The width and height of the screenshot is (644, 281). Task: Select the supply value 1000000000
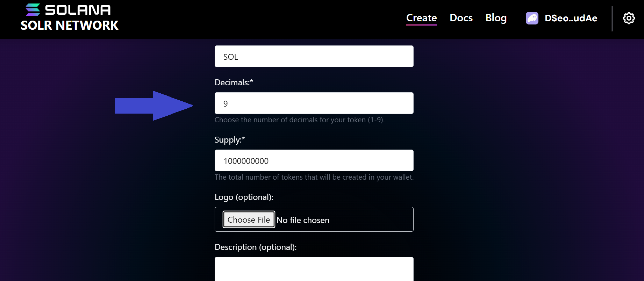(246, 160)
